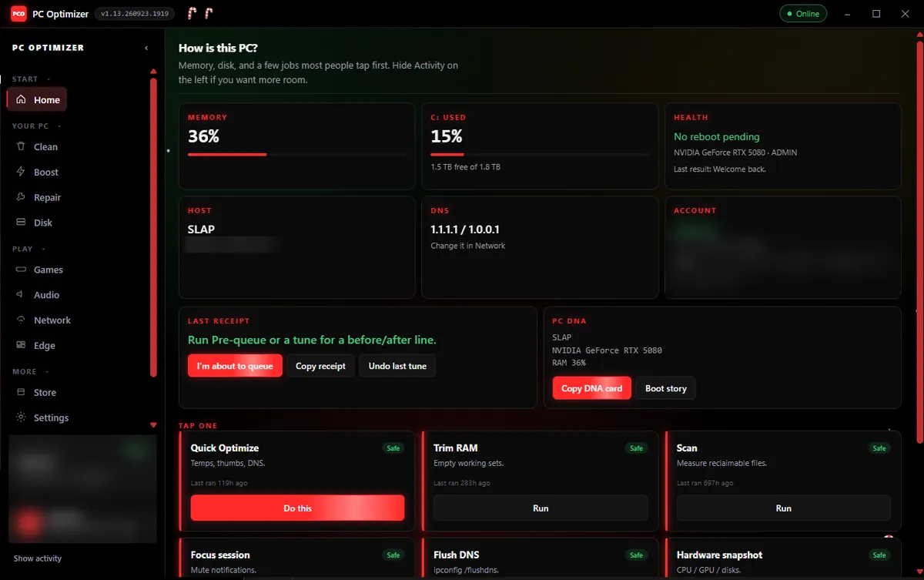Image resolution: width=924 pixels, height=580 pixels.
Task: Click the C: used progress bar
Action: pyautogui.click(x=540, y=154)
